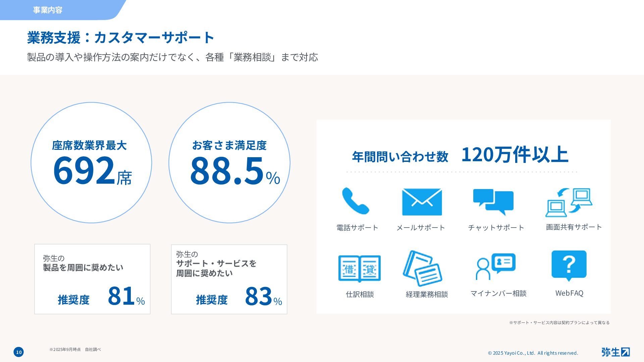Click the 692席 seat count circle

click(91, 163)
